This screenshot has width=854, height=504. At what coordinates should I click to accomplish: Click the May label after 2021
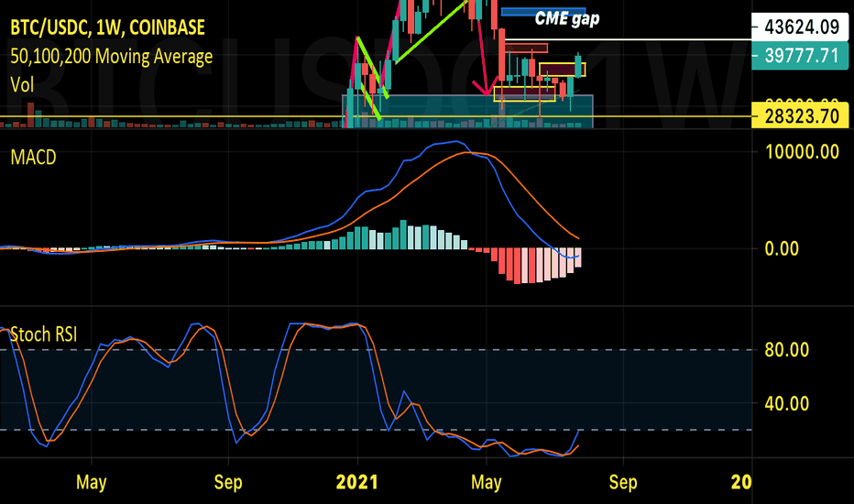(486, 482)
